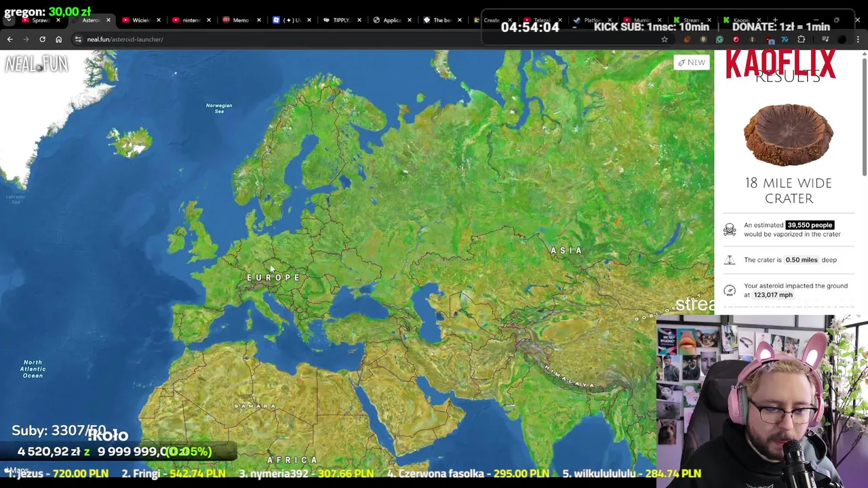
Task: Click the SAHARA label on map
Action: pos(255,406)
